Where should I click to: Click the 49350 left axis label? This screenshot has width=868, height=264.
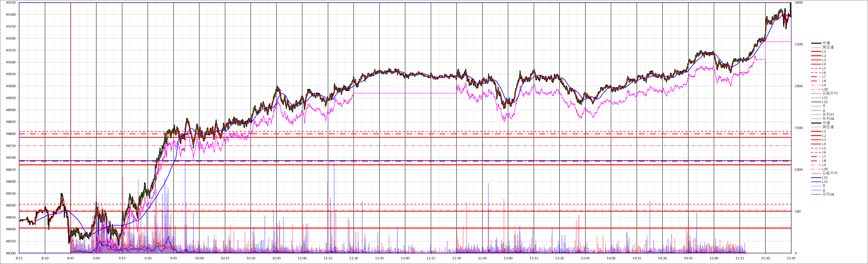[x=11, y=3]
